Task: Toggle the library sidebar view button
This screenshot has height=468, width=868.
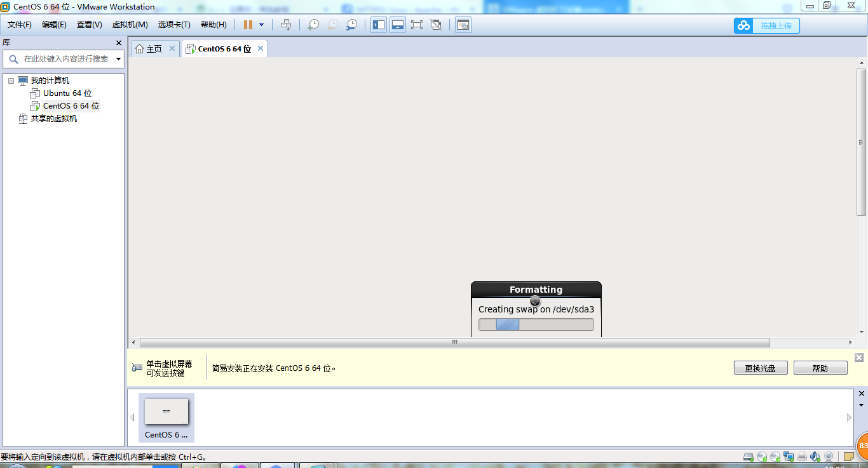Action: click(379, 25)
